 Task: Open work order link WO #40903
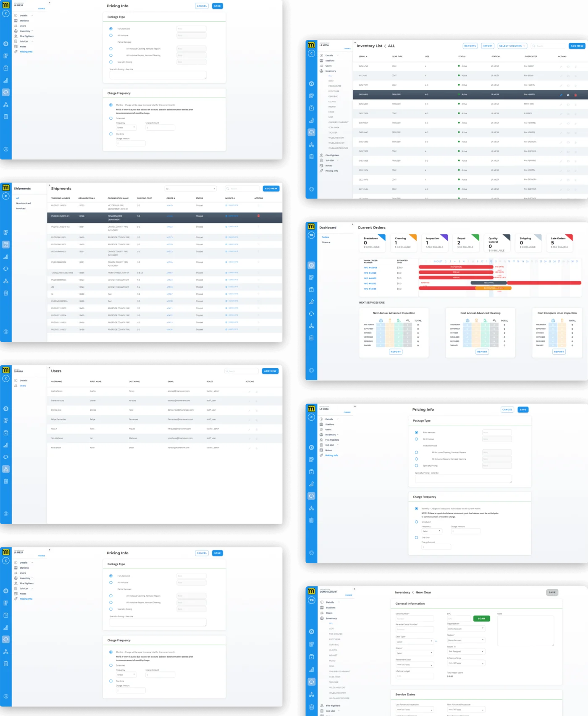coord(370,268)
